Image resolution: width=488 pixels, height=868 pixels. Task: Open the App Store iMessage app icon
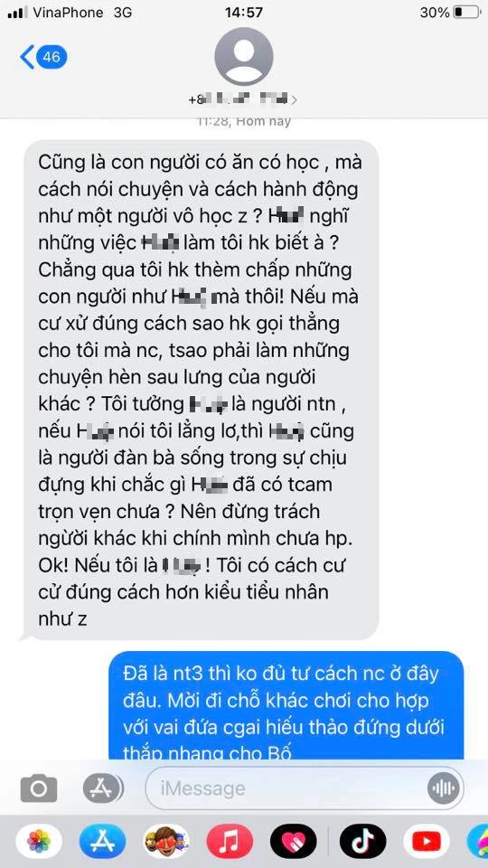coord(102,842)
